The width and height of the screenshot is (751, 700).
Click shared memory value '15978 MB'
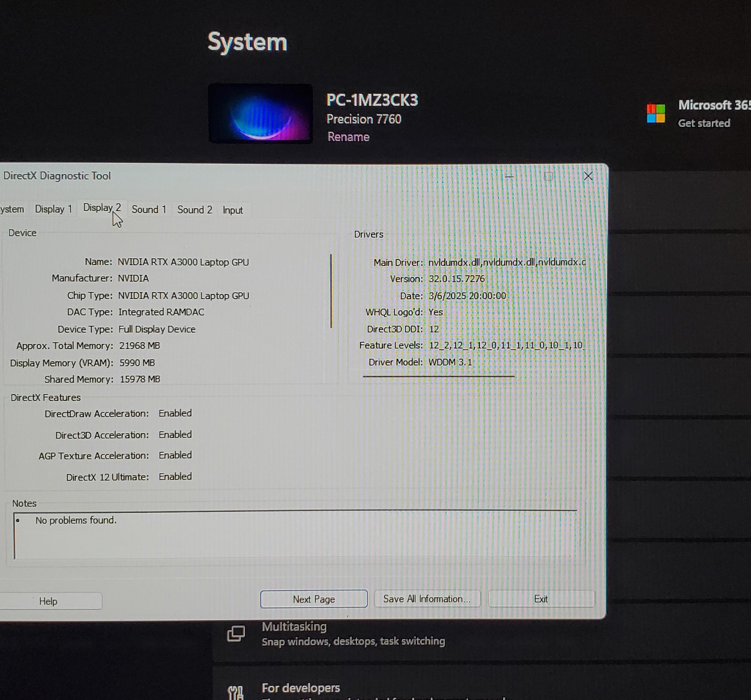140,379
